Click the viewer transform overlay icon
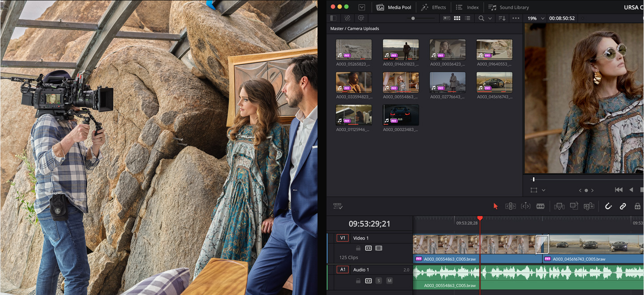Screen dimensions: 644x295 [x=534, y=190]
